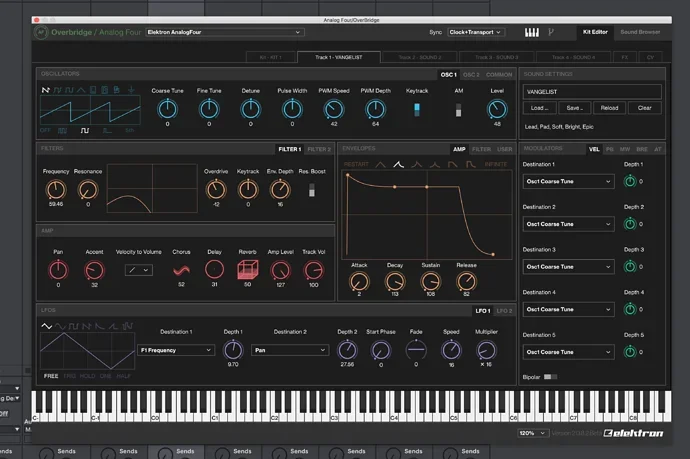Click the tuning fork icon in header
The width and height of the screenshot is (690, 459).
pyautogui.click(x=551, y=32)
